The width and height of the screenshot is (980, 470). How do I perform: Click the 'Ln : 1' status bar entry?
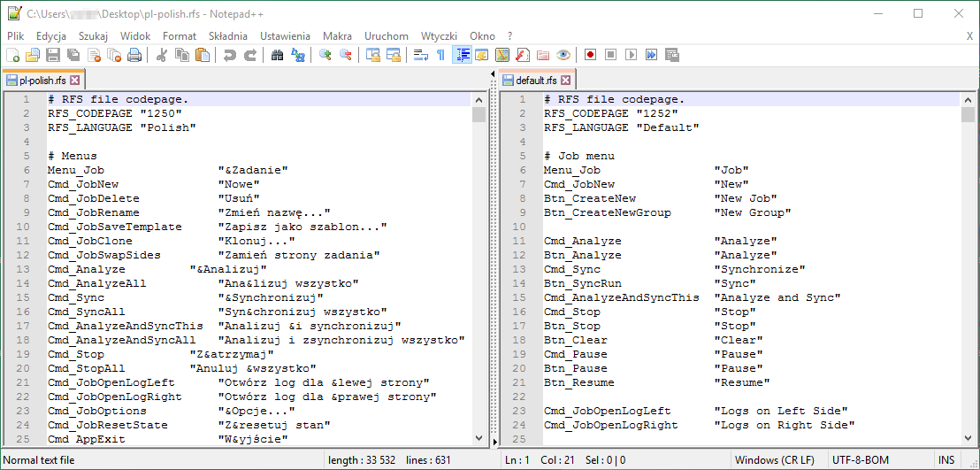[x=517, y=460]
